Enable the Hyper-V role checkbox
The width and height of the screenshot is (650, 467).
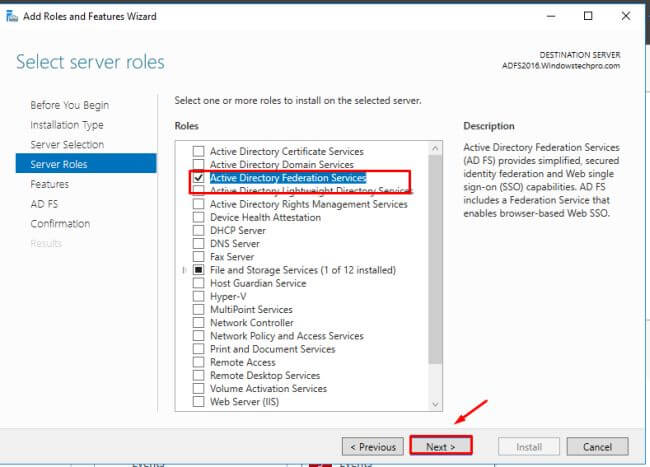[199, 297]
